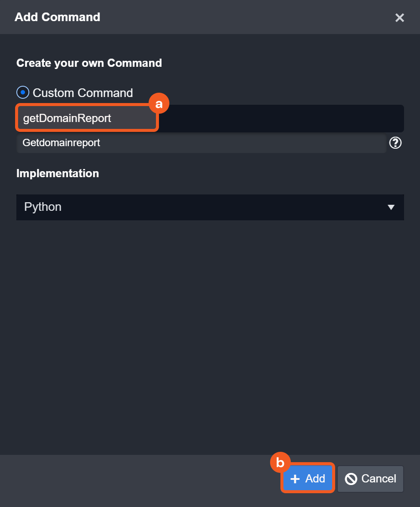The width and height of the screenshot is (420, 507).
Task: Select the Custom Command radio button
Action: click(22, 93)
